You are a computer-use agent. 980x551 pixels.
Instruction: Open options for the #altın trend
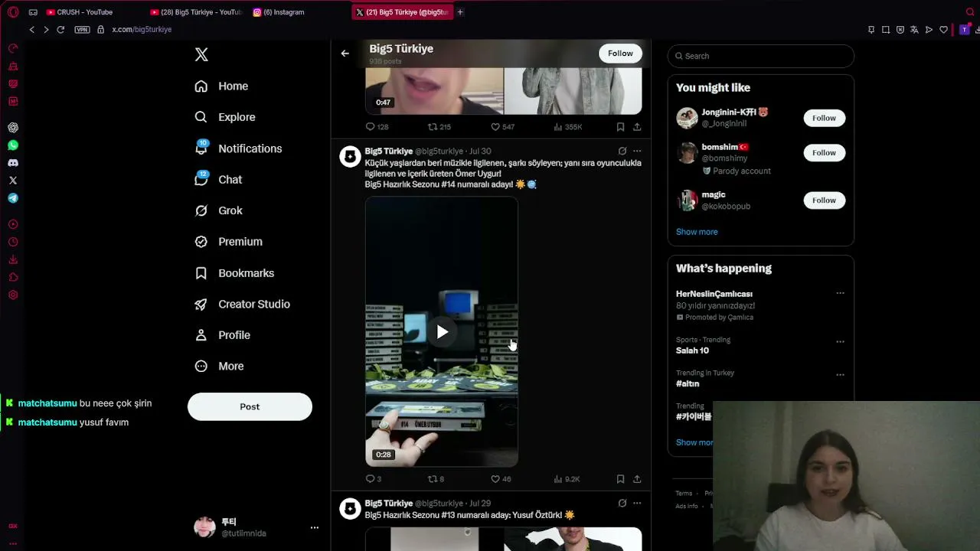tap(840, 375)
